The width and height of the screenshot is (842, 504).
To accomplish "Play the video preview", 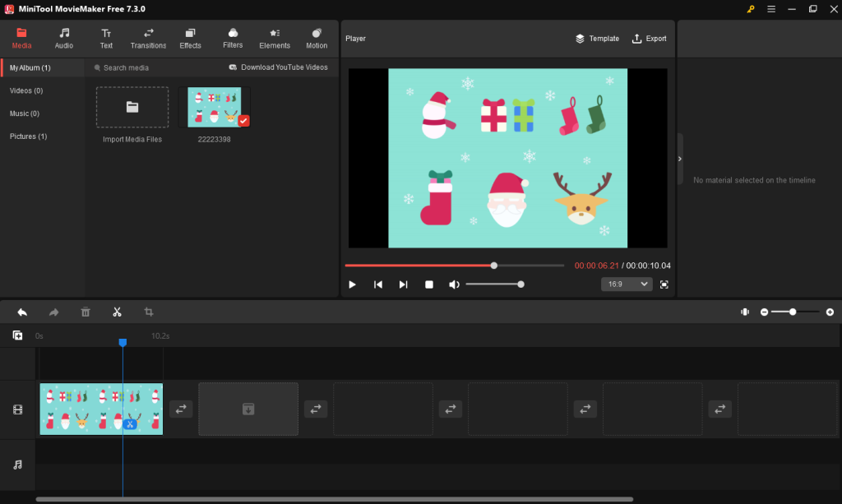I will click(x=352, y=284).
